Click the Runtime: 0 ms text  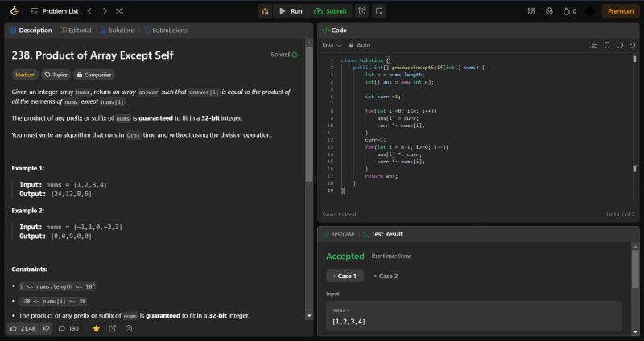pos(391,256)
